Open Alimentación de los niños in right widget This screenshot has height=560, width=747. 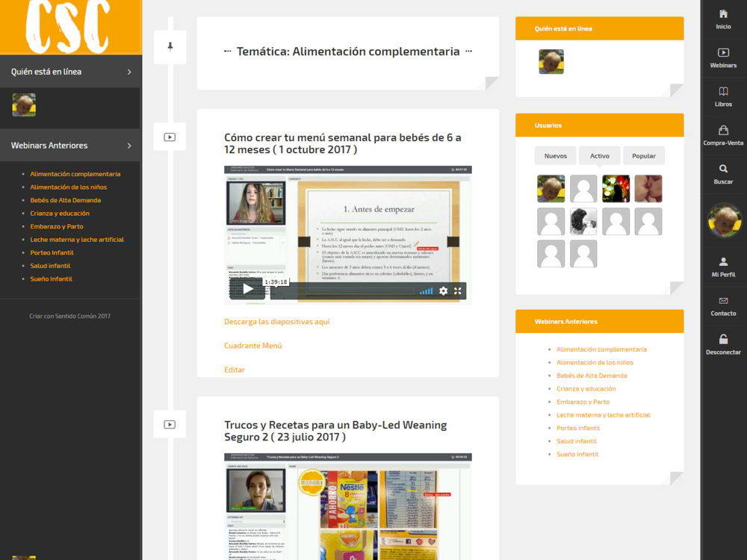595,362
